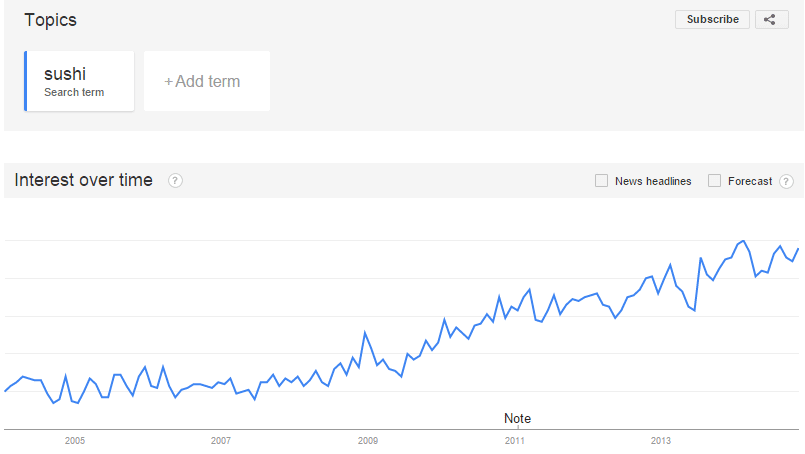805x454 pixels.
Task: Click the Interest over time heading
Action: tap(83, 180)
